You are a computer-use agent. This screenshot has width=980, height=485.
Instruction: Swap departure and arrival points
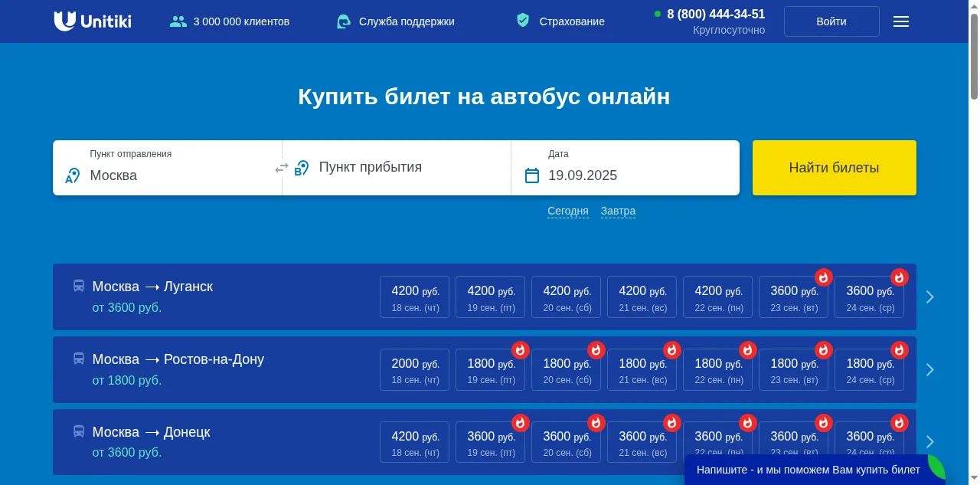pos(282,168)
